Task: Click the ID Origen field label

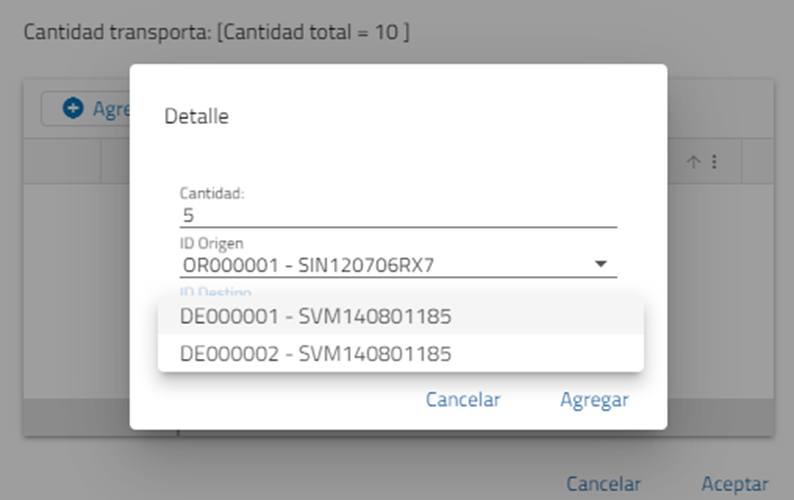Action: pyautogui.click(x=211, y=243)
